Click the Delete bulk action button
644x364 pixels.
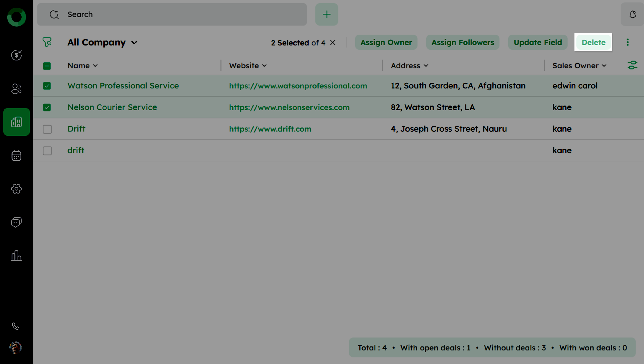pyautogui.click(x=593, y=42)
